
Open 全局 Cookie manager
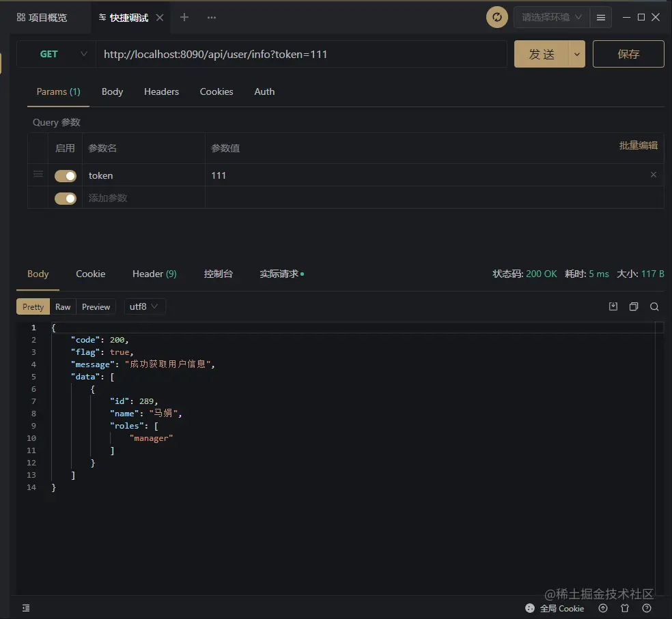pyautogui.click(x=554, y=608)
